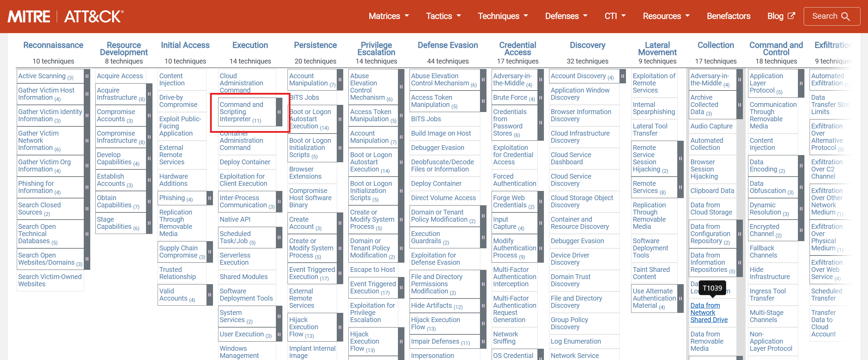The width and height of the screenshot is (868, 360).
Task: Expand sub-techniques of Use Alternate Authentication Material
Action: coord(681,299)
